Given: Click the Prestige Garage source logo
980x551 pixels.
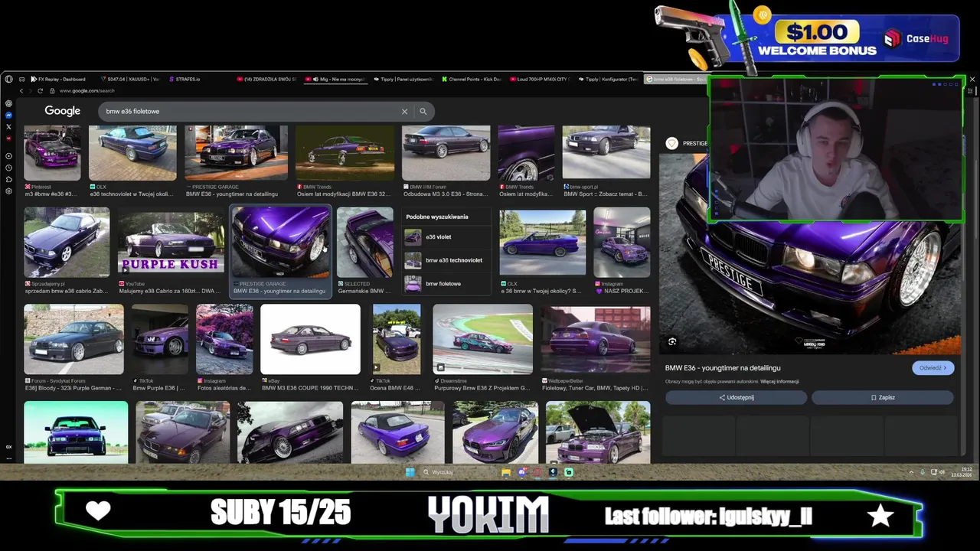Looking at the screenshot, I should pos(671,143).
